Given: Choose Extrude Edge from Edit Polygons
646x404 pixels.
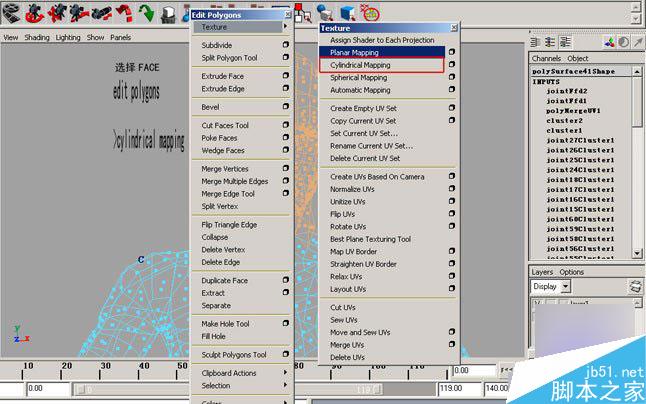Looking at the screenshot, I should pyautogui.click(x=223, y=89).
